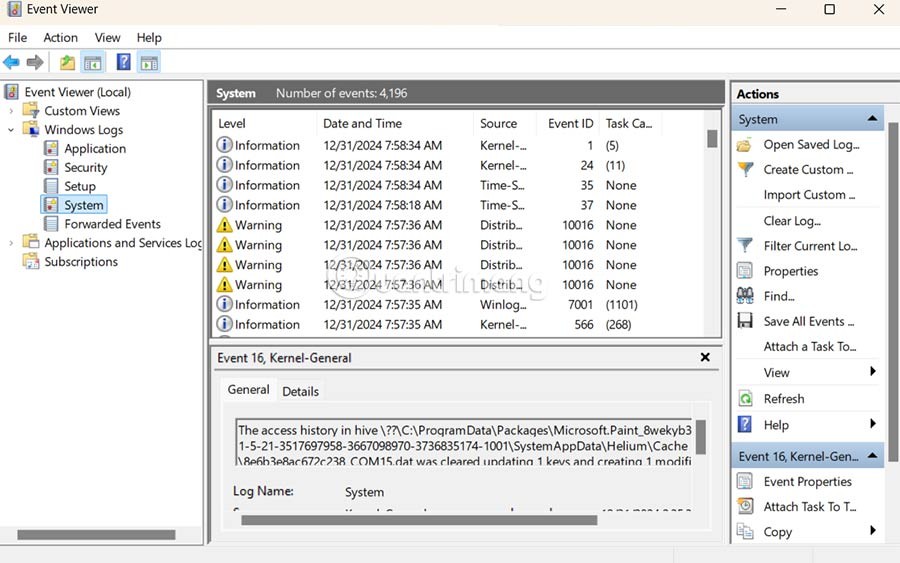Select the row with Event ID 37
The height and width of the screenshot is (563, 900).
pos(459,205)
